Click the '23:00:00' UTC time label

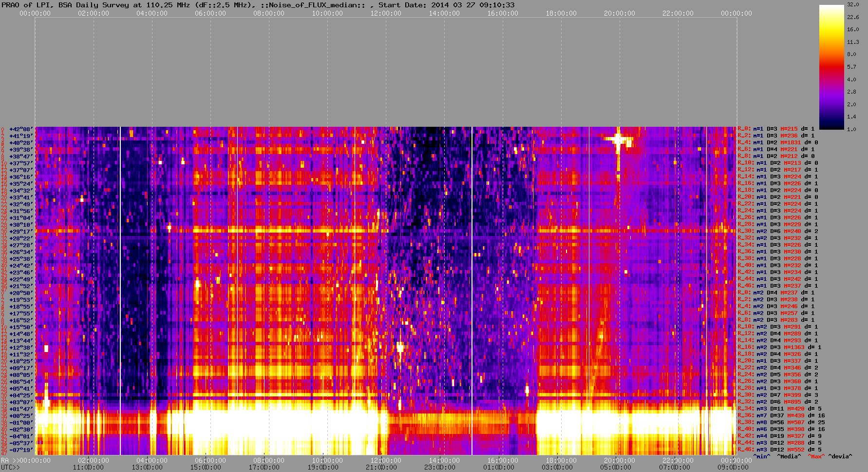(440, 467)
